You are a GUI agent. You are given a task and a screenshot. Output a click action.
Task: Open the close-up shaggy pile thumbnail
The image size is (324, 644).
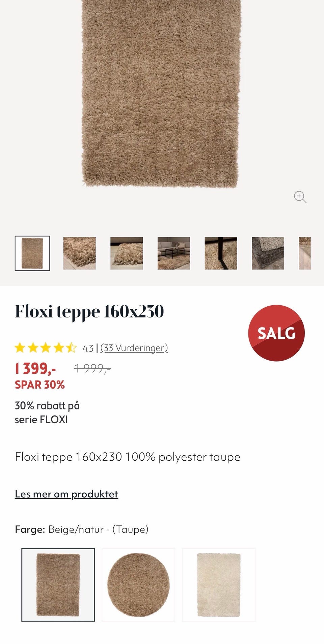[79, 253]
